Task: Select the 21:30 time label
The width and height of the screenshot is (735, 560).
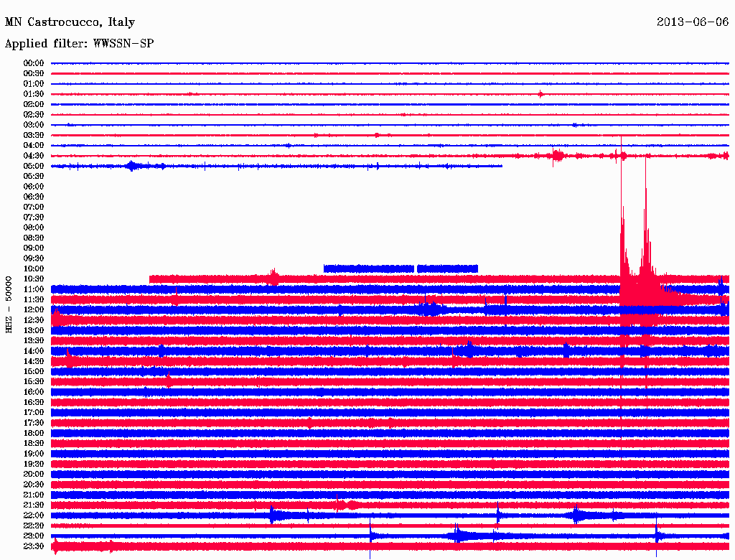Action: click(x=34, y=505)
